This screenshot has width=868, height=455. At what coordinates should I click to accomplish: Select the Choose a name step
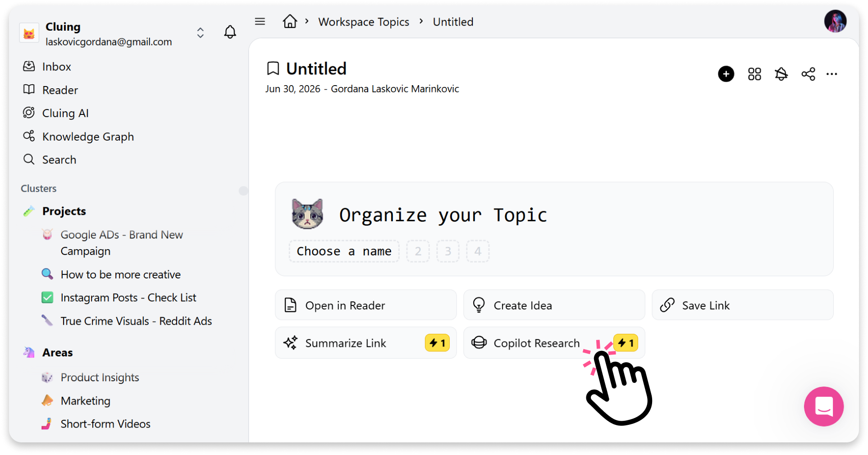[344, 251]
